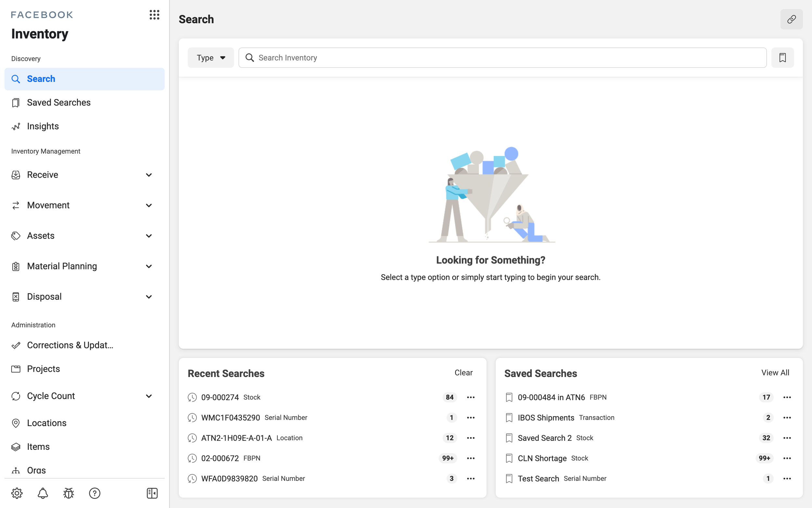Click the bug report icon
Image resolution: width=812 pixels, height=508 pixels.
pyautogui.click(x=69, y=493)
